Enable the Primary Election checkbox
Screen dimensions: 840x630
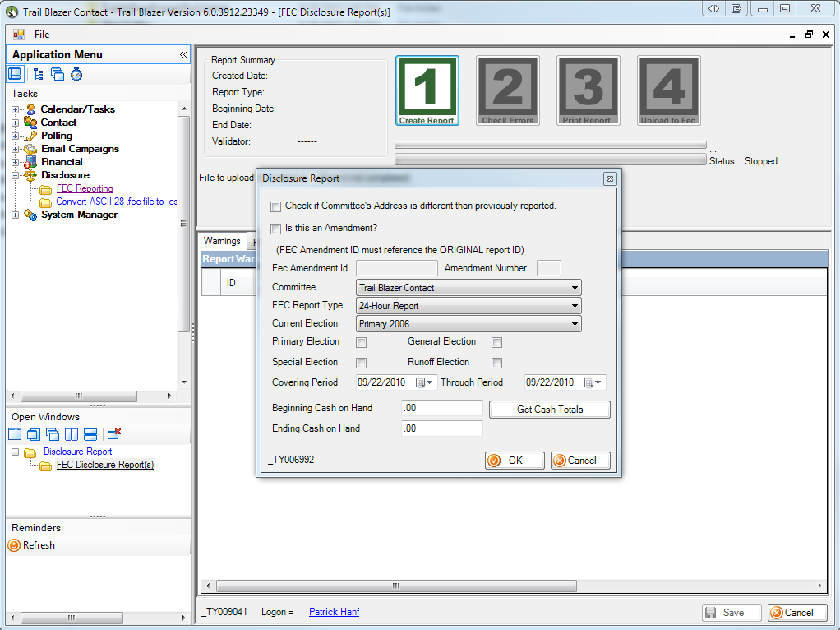tap(359, 342)
